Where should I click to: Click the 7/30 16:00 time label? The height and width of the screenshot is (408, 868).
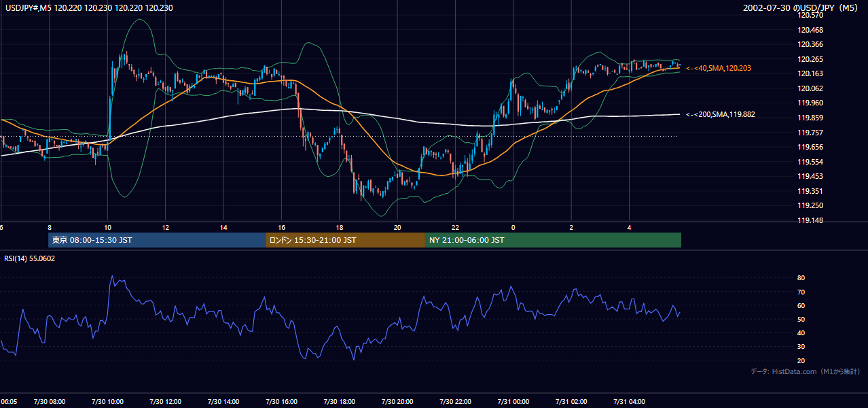282,402
